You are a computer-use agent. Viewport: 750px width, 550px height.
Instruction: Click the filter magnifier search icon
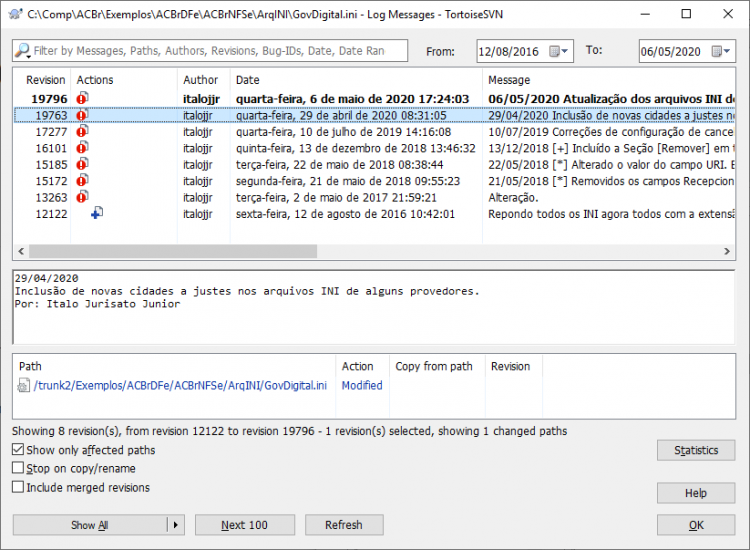[22, 50]
